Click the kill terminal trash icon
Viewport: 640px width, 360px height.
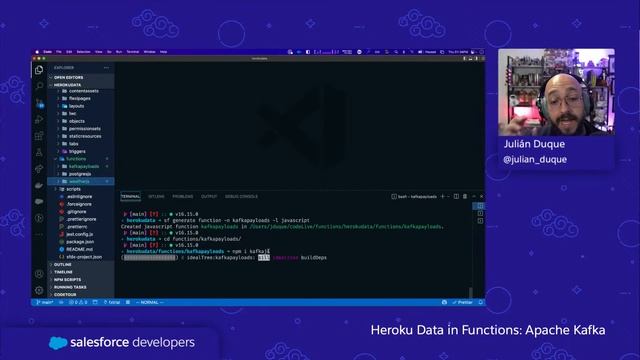tap(465, 196)
